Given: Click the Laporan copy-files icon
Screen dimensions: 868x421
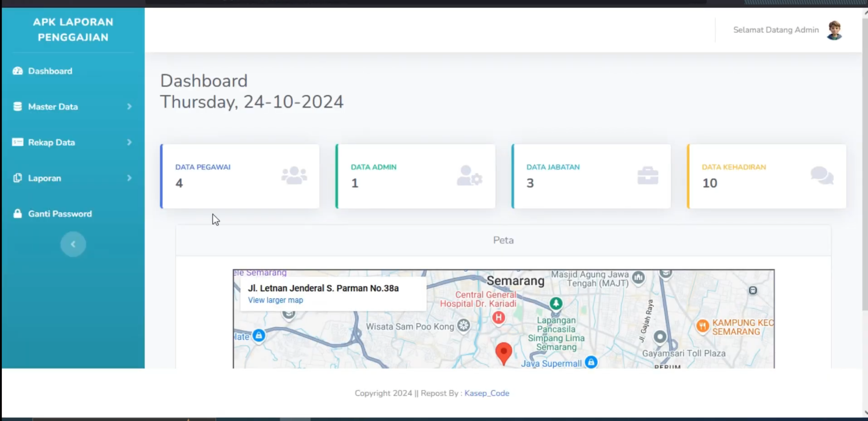Looking at the screenshot, I should point(18,178).
